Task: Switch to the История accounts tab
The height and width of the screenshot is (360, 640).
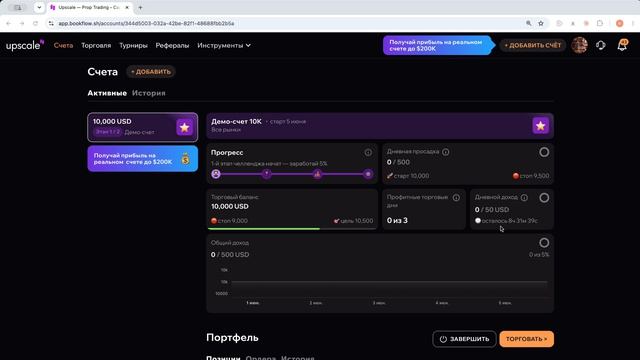Action: click(149, 93)
